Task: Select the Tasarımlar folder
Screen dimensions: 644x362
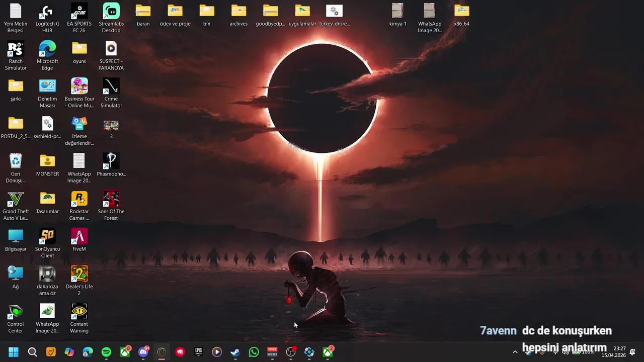Action: 47,203
